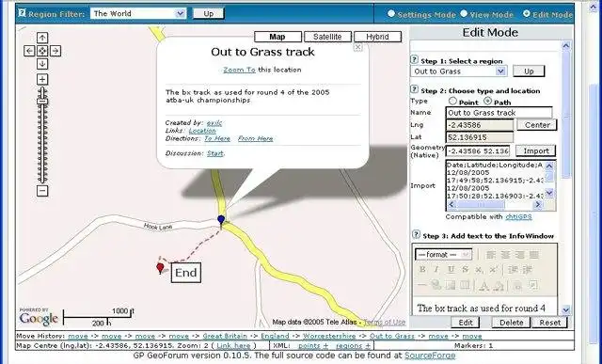Switch to Map view tab
Viewport: 602px width, 364px height.
click(277, 37)
